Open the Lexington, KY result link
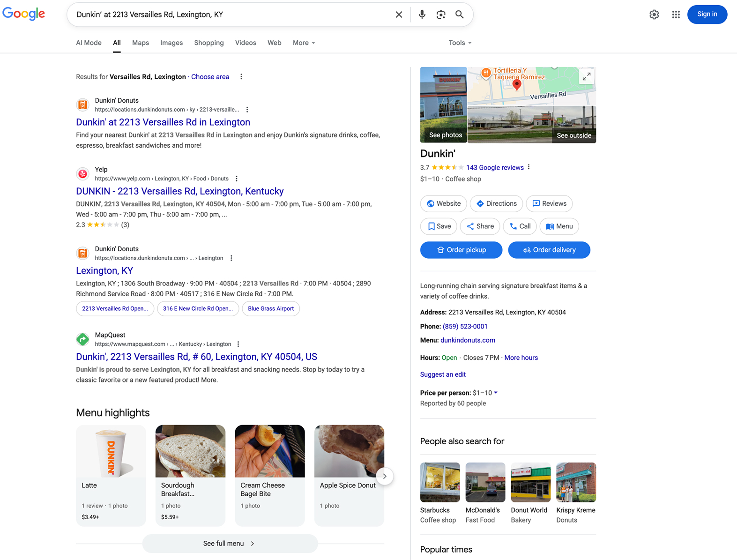This screenshot has height=560, width=737. (x=104, y=271)
